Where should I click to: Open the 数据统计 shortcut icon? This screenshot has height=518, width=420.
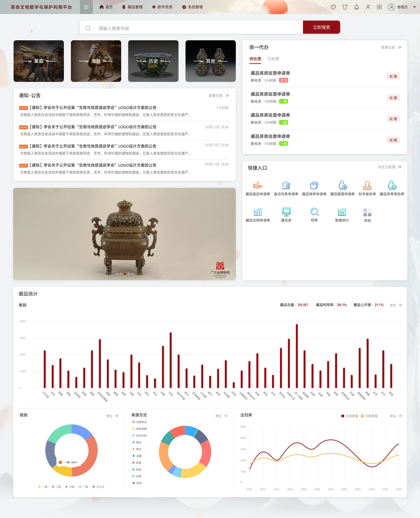(x=342, y=212)
